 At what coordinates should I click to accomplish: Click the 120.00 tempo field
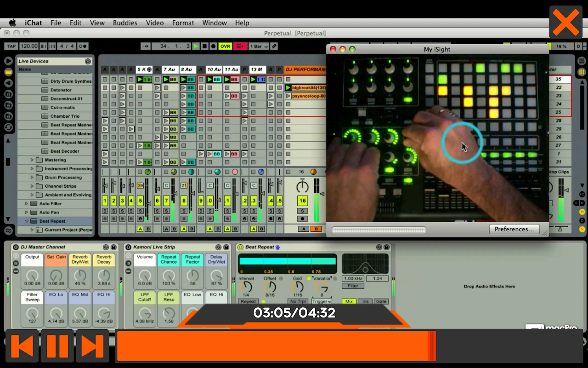29,46
